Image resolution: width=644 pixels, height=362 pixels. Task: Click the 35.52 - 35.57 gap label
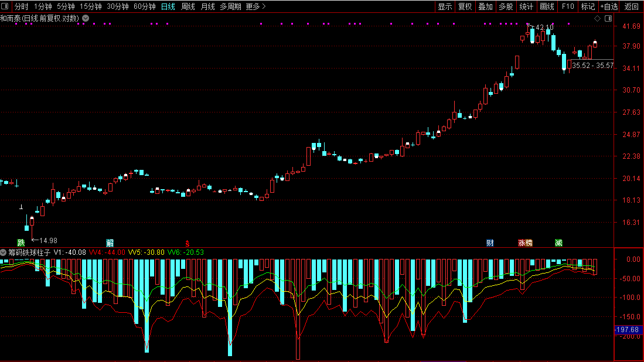pyautogui.click(x=592, y=65)
